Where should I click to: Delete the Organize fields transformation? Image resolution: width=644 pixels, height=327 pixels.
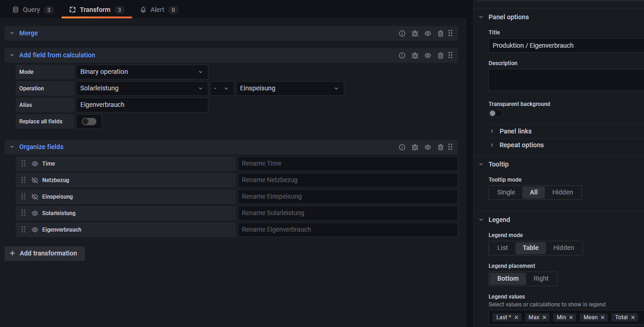[441, 147]
